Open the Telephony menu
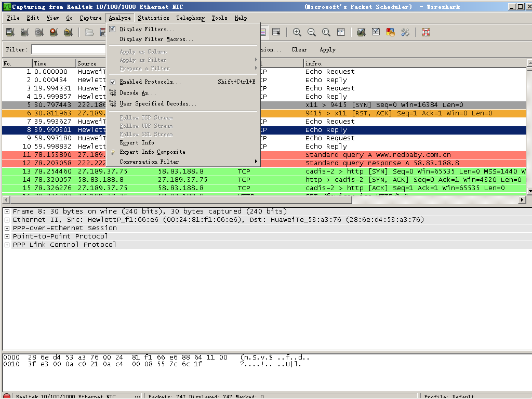The height and width of the screenshot is (399, 532). [190, 18]
